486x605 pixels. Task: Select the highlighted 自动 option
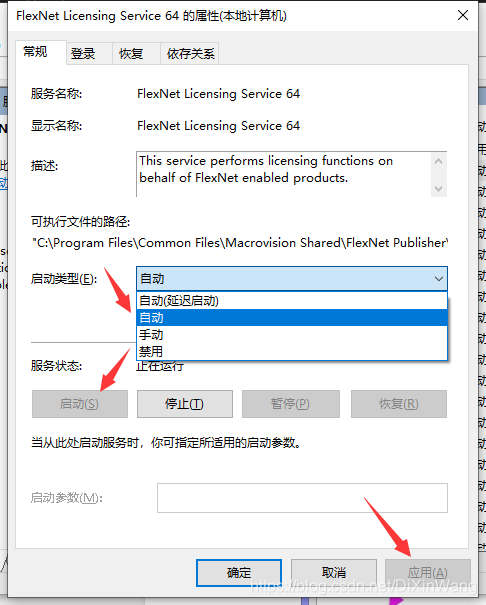pyautogui.click(x=292, y=318)
